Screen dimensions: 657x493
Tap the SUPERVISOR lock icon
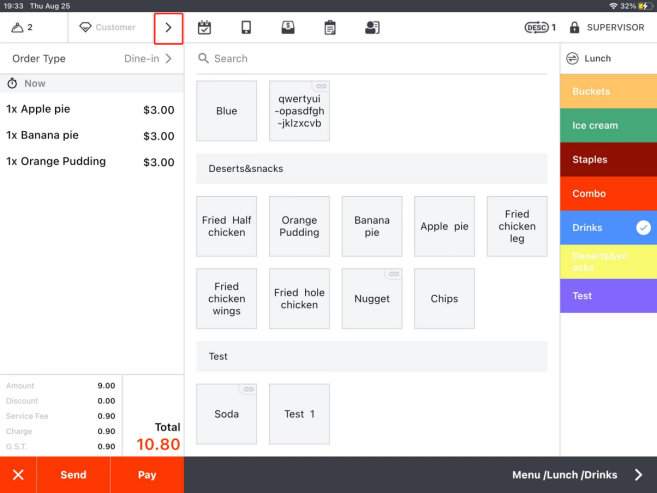point(575,28)
